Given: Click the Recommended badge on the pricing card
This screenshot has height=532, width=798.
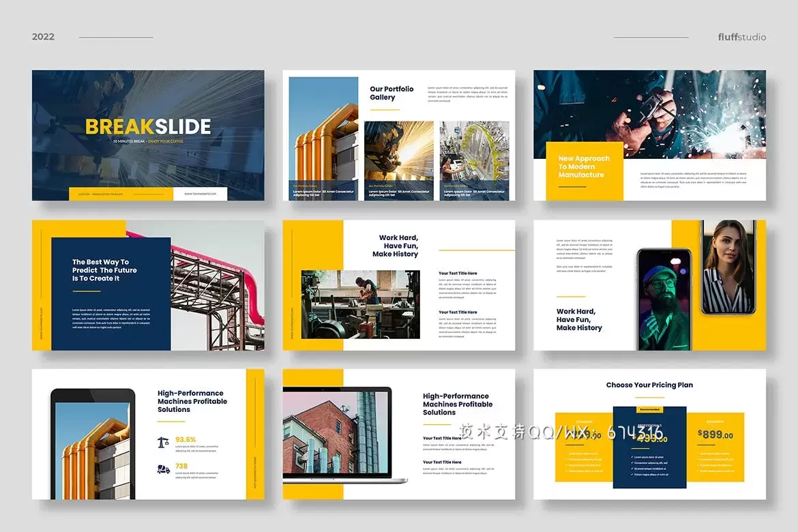Looking at the screenshot, I should tap(649, 409).
